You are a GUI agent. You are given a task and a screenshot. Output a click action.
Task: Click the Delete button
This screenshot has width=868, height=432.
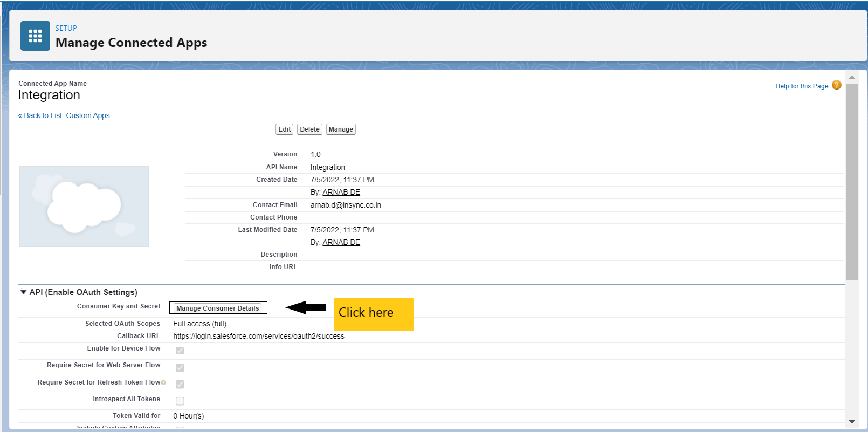pos(310,129)
